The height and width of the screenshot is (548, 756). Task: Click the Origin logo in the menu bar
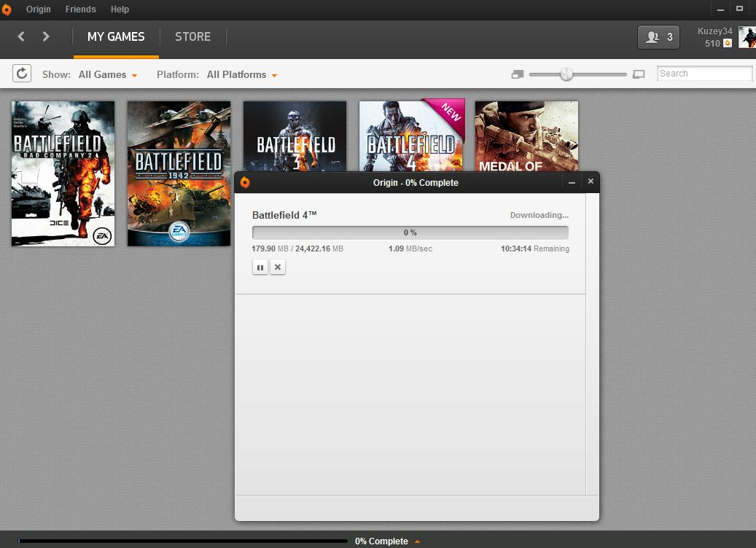pos(7,9)
